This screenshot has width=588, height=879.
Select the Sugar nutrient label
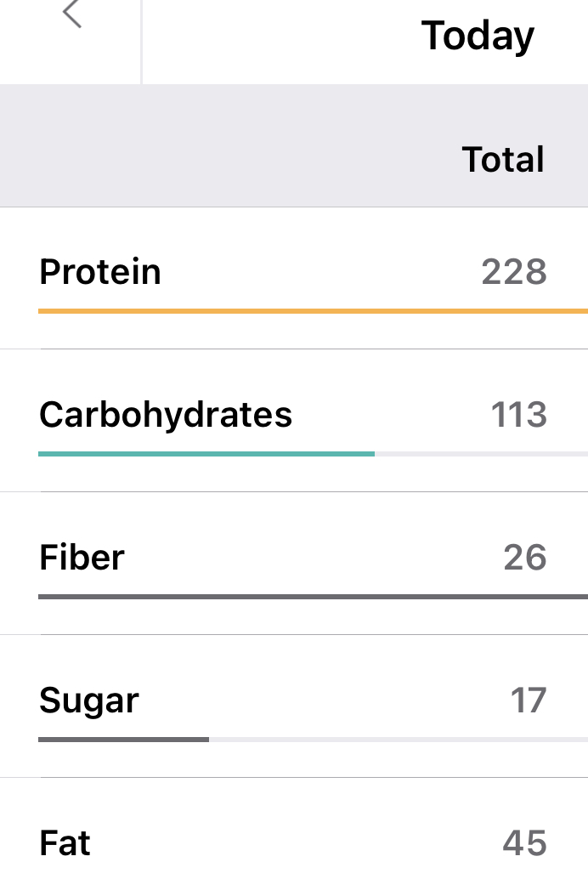point(88,700)
